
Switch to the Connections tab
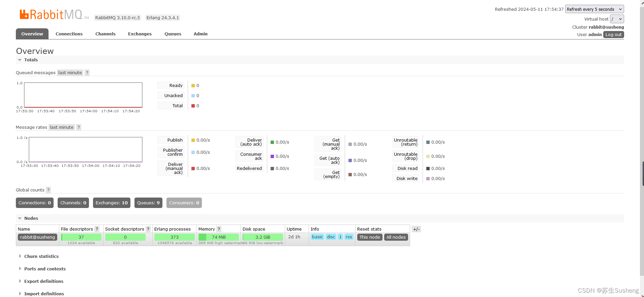coord(69,34)
